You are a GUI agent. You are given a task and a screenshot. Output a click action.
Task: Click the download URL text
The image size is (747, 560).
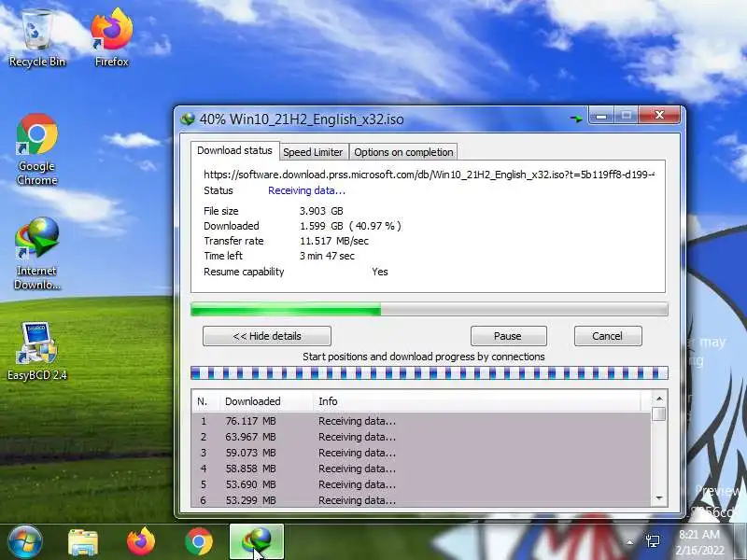pos(429,175)
